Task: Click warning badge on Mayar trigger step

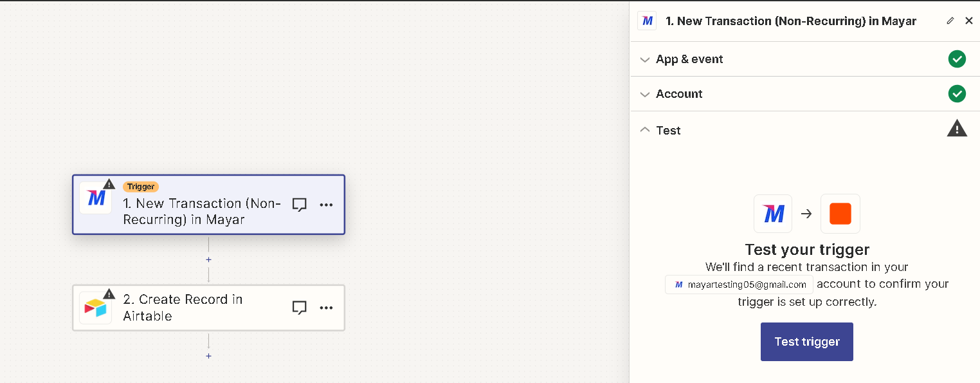Action: point(109,184)
